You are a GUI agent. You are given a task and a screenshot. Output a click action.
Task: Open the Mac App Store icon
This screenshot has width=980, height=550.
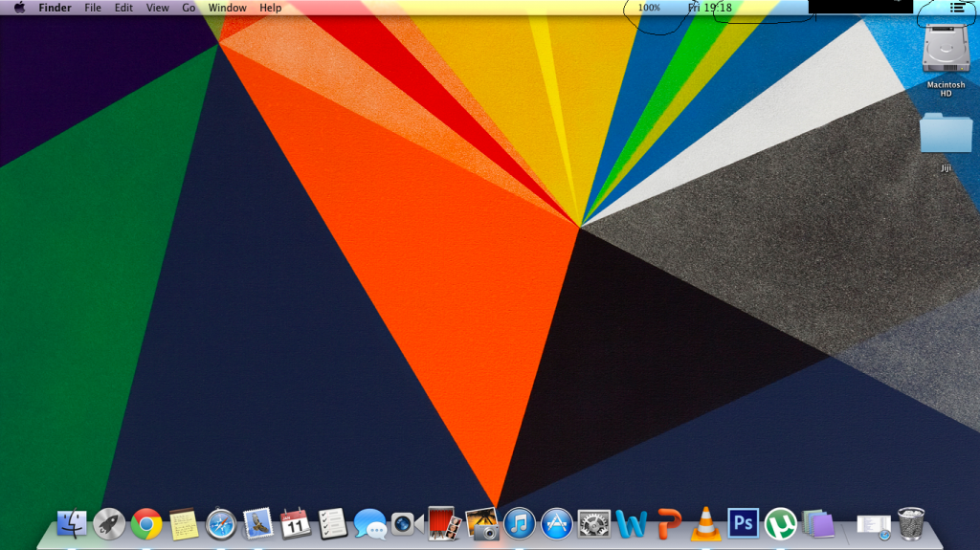tap(556, 524)
